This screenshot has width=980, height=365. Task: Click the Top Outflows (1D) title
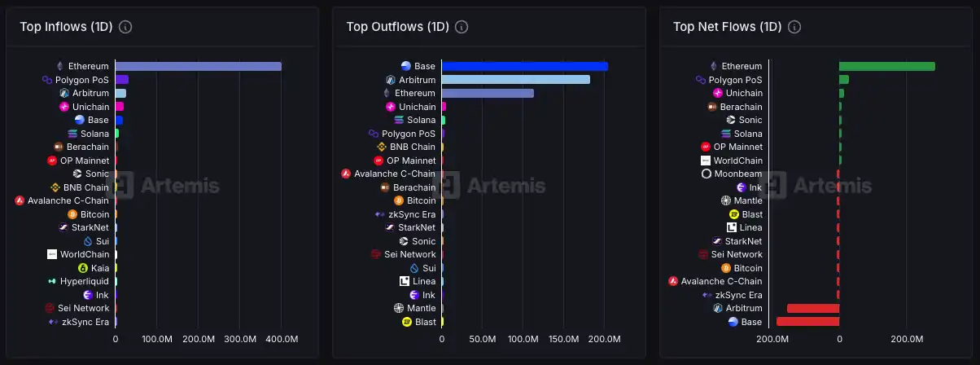point(398,27)
